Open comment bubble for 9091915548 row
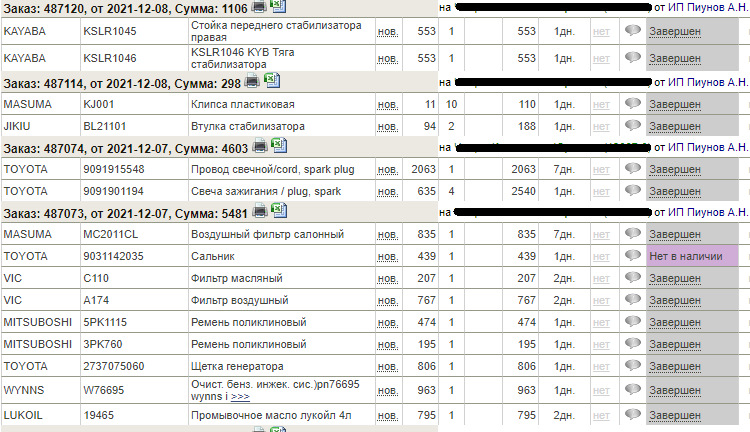 pos(632,168)
